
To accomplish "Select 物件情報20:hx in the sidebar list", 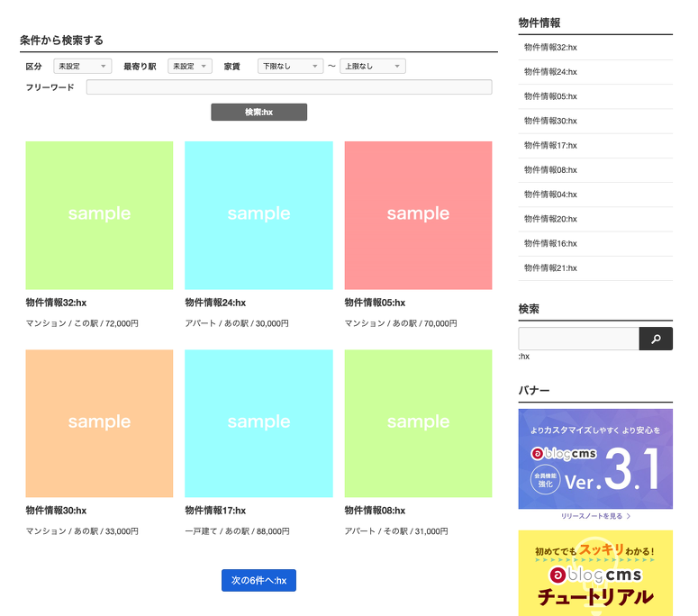I will pyautogui.click(x=550, y=219).
